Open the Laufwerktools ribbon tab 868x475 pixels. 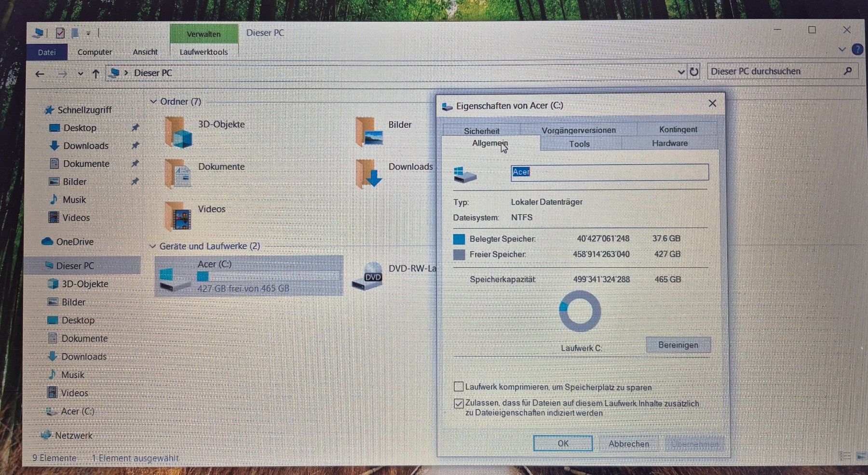click(203, 52)
